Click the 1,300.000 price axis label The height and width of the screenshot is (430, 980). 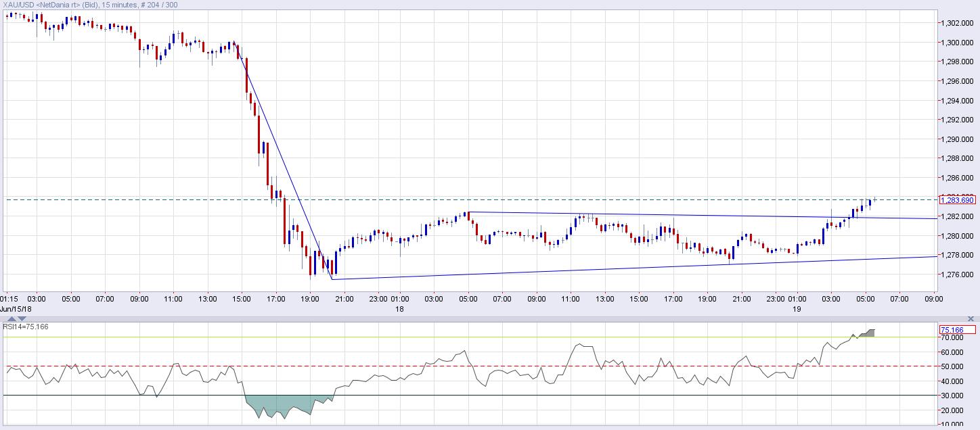pos(956,43)
